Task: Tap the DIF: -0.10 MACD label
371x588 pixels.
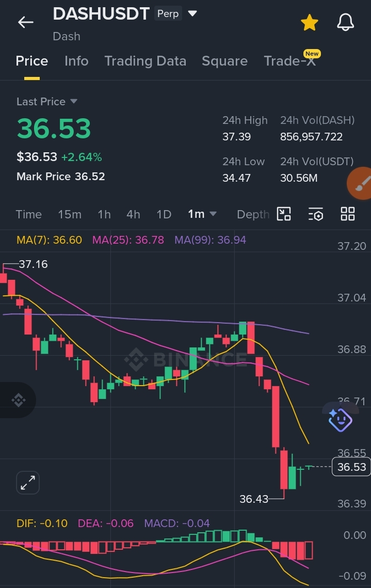Action: point(42,523)
